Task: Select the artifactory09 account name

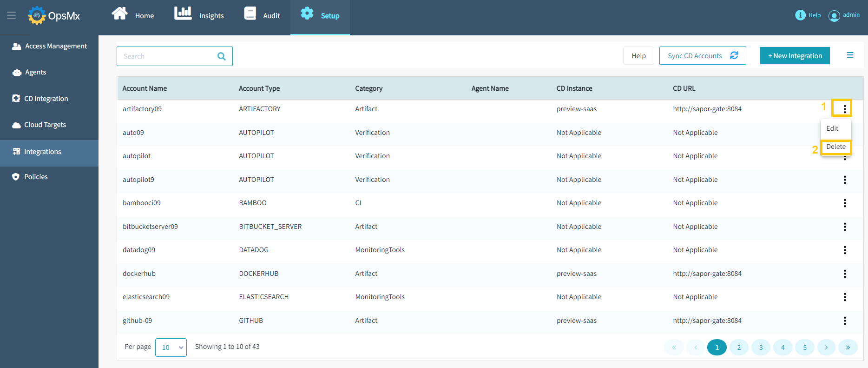Action: click(142, 109)
